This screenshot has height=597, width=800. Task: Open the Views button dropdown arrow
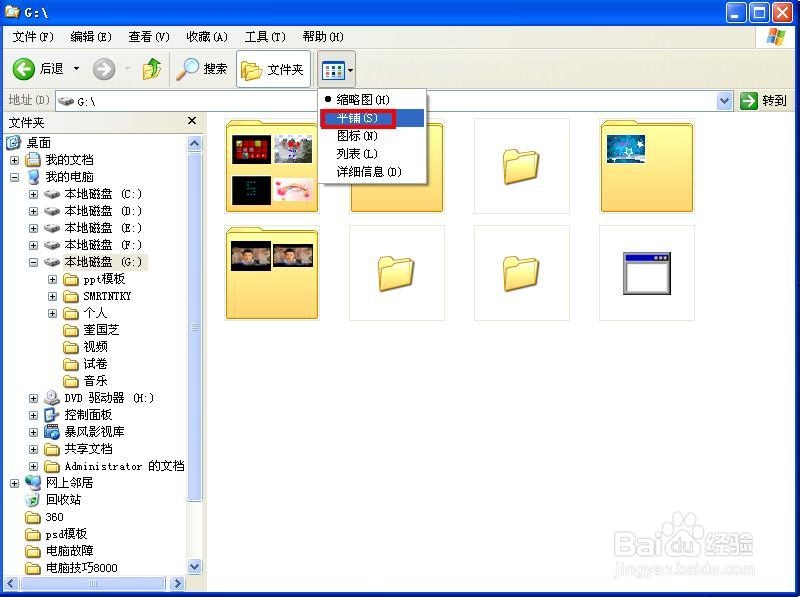(351, 70)
